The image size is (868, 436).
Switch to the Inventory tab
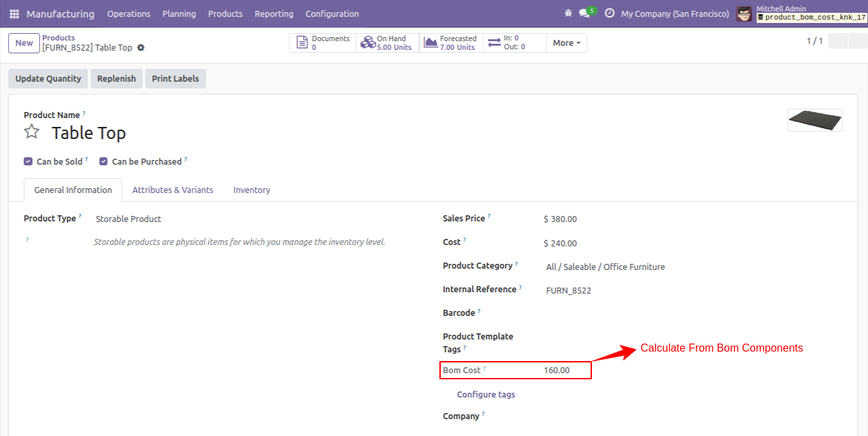tap(252, 190)
